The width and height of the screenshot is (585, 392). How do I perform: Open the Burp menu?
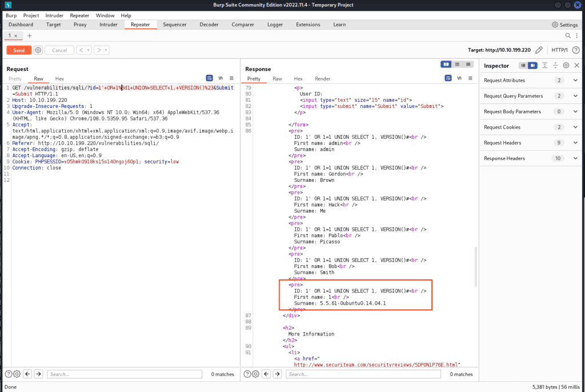click(x=11, y=15)
